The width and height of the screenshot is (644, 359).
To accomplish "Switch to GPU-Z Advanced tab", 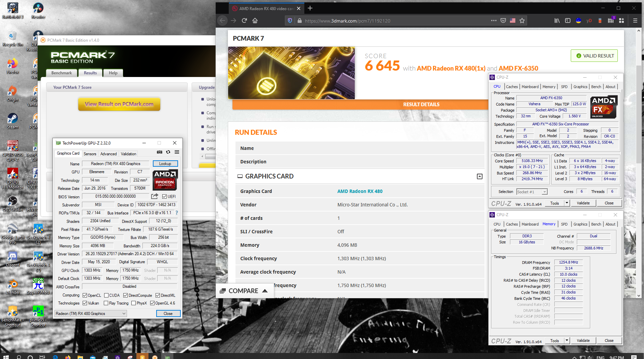I will point(109,154).
